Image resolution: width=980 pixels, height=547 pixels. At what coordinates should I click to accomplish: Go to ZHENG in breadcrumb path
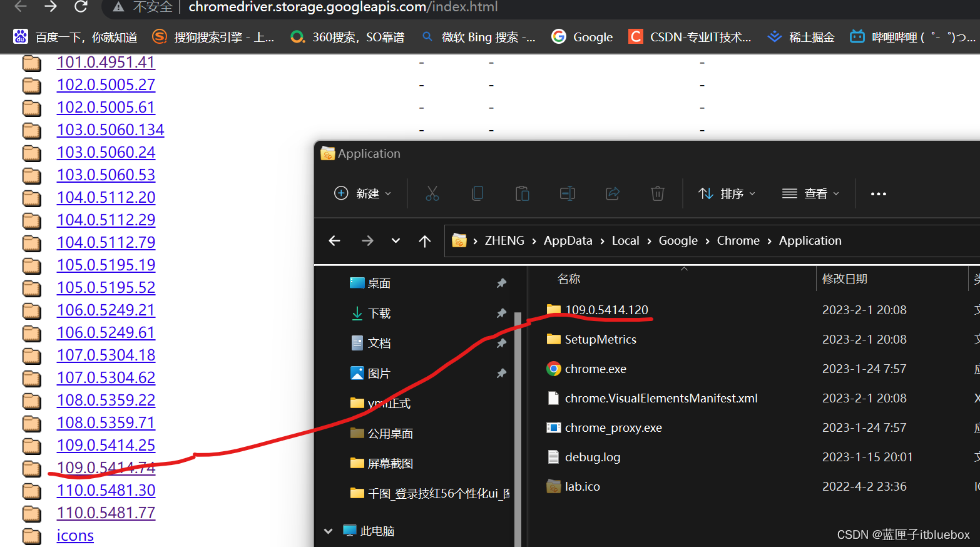tap(504, 241)
